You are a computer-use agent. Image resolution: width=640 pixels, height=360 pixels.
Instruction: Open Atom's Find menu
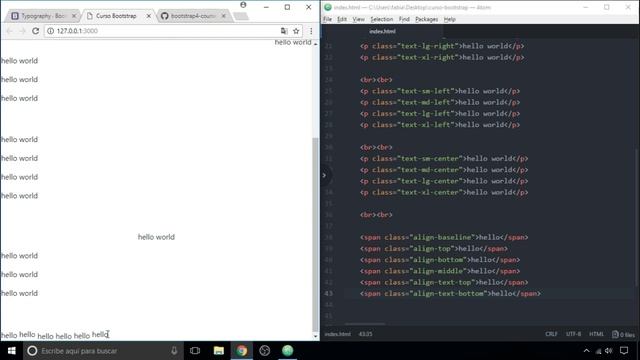point(404,19)
